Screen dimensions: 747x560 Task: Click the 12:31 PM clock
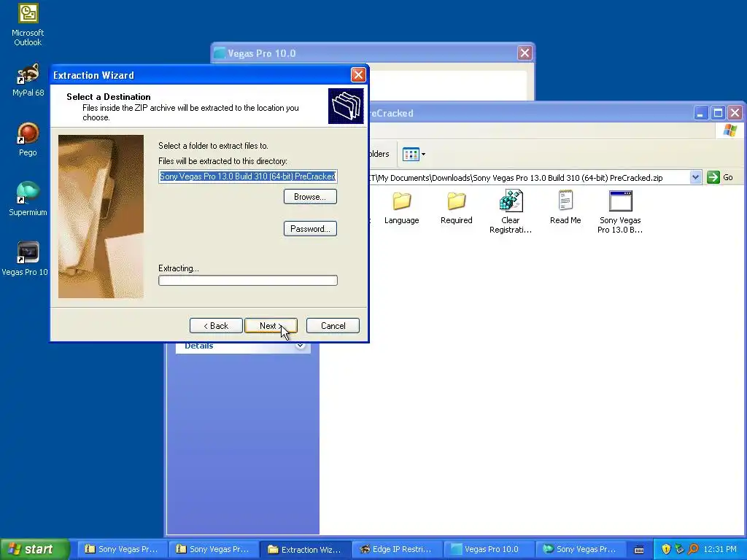(720, 549)
